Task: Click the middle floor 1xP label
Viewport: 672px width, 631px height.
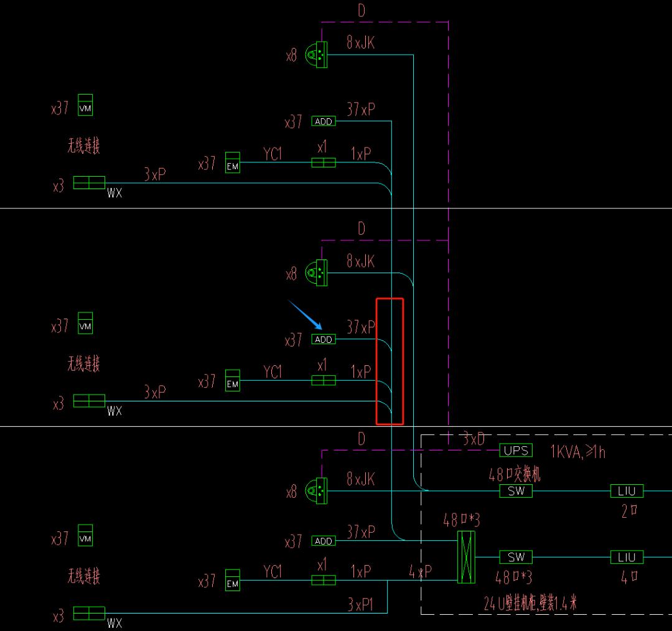Action: pos(361,372)
